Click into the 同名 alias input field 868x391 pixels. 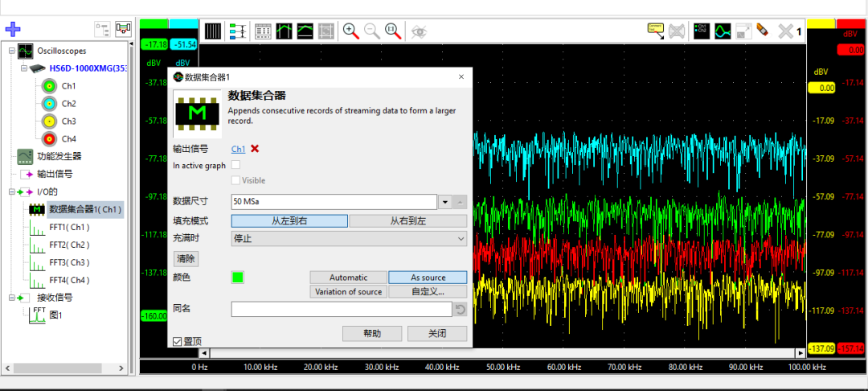pos(342,309)
